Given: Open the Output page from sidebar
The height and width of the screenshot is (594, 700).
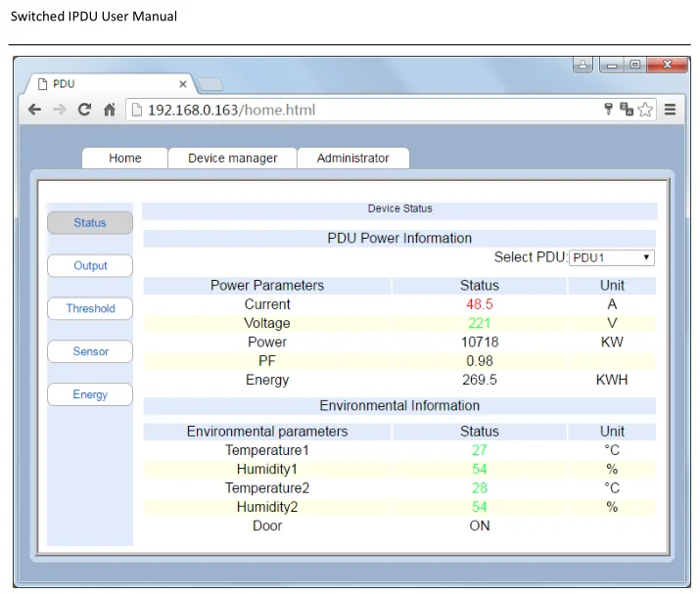Looking at the screenshot, I should coord(90,265).
